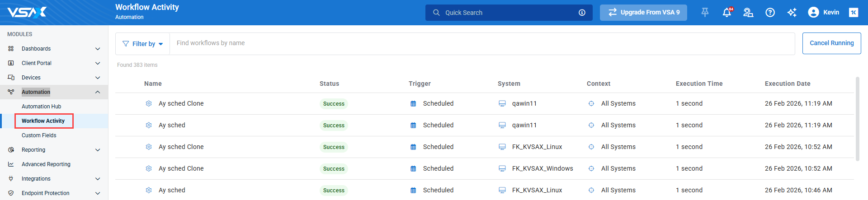Select Custom Fields in the sidebar
This screenshot has width=868, height=200.
39,135
